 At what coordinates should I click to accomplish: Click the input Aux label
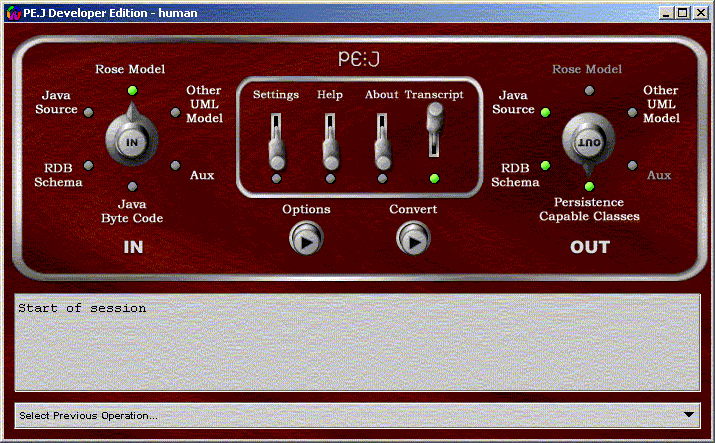point(202,175)
